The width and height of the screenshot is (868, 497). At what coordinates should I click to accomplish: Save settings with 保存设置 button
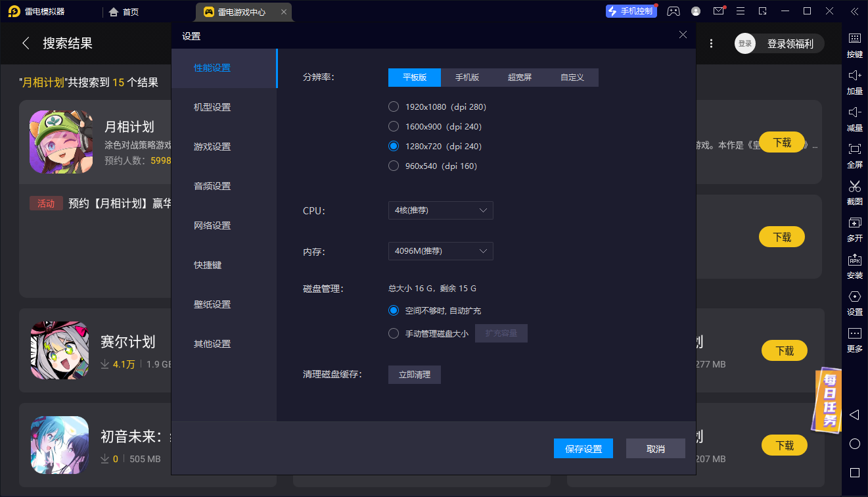(583, 448)
